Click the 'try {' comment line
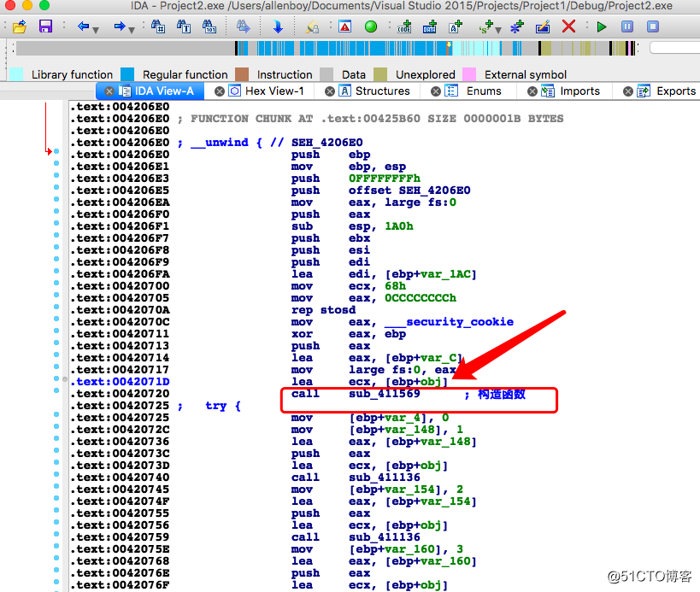The width and height of the screenshot is (700, 592). point(223,406)
